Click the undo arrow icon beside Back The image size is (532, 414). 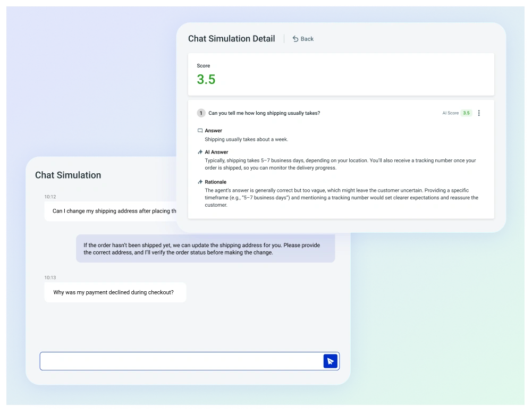[x=295, y=39]
